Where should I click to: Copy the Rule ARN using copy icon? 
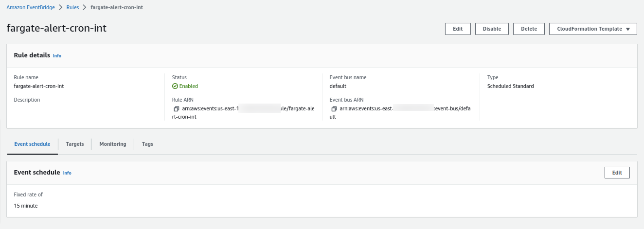(177, 109)
